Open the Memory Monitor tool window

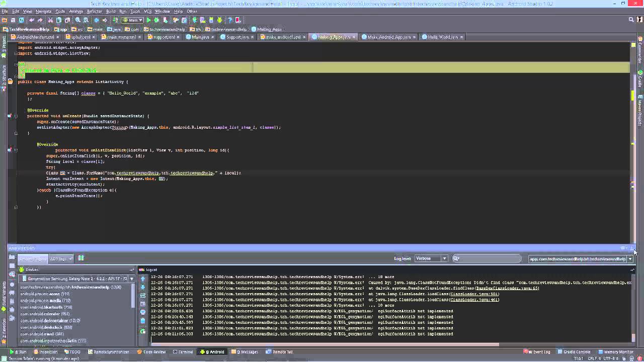point(616,352)
